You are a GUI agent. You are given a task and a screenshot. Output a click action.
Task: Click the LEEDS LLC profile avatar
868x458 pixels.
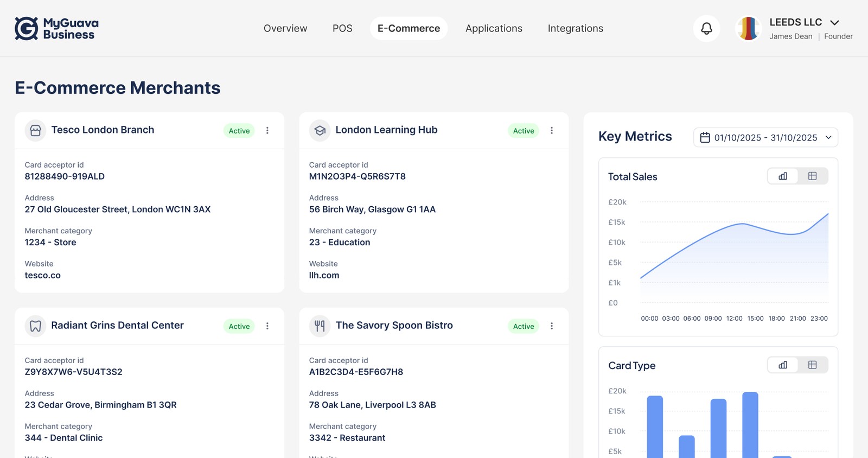pyautogui.click(x=748, y=28)
